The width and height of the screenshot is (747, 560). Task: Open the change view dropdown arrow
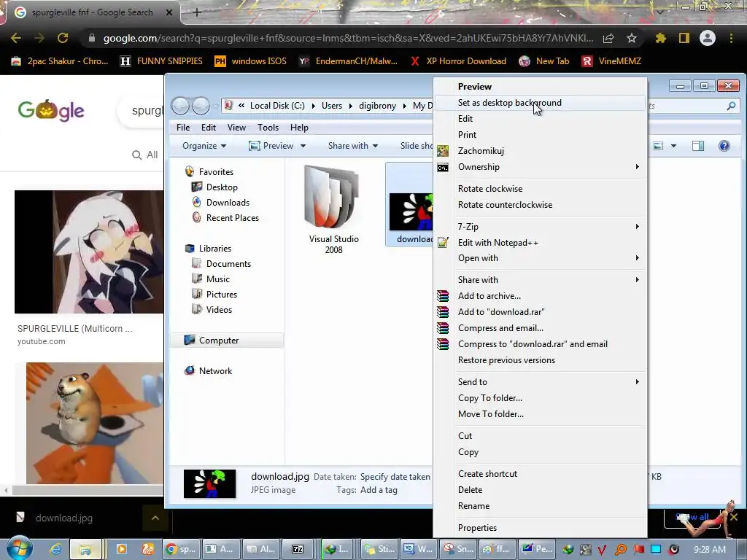click(x=673, y=146)
